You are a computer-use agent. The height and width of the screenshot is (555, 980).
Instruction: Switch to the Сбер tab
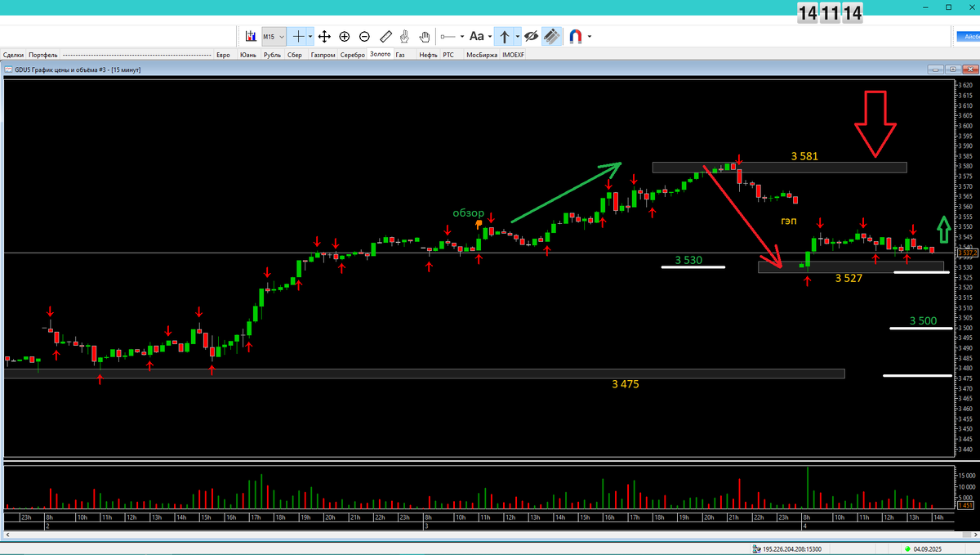(x=295, y=55)
